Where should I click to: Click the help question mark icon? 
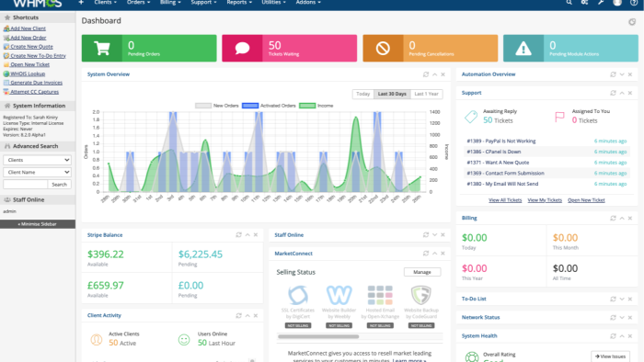(x=634, y=3)
